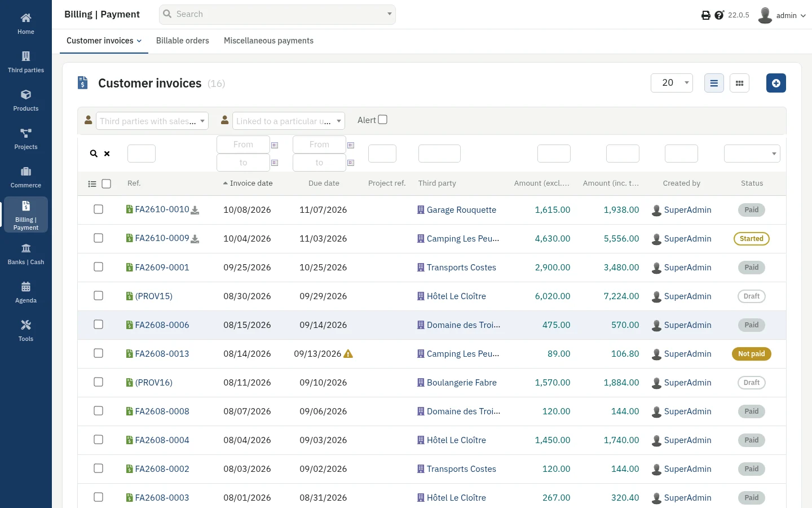Image resolution: width=812 pixels, height=508 pixels.
Task: Open the Commerce module
Action: (x=26, y=177)
